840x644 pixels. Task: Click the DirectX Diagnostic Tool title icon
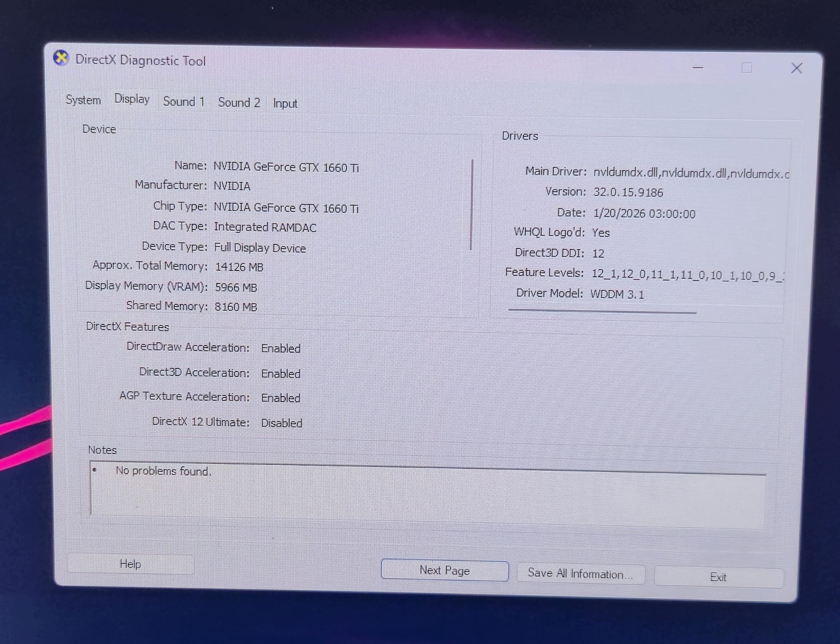[61, 58]
